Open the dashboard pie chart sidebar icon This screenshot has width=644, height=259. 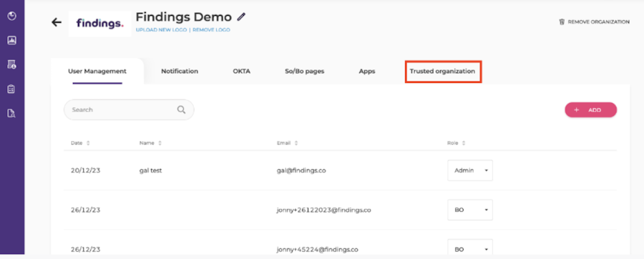pos(12,16)
